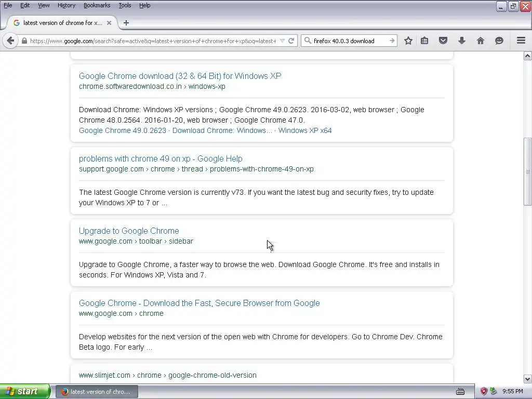Open the 'Windows XP x64' sitelink

[x=305, y=130]
